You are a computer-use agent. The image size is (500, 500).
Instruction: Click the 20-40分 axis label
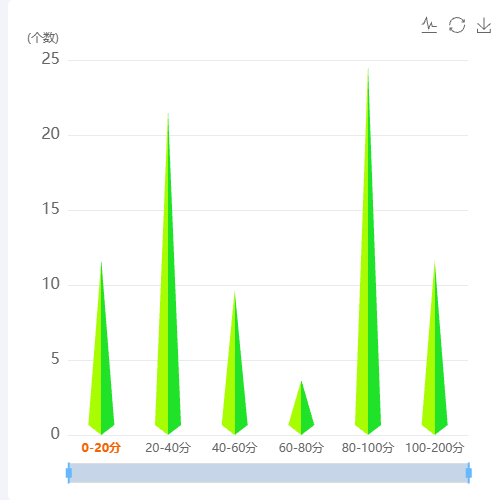click(x=168, y=447)
